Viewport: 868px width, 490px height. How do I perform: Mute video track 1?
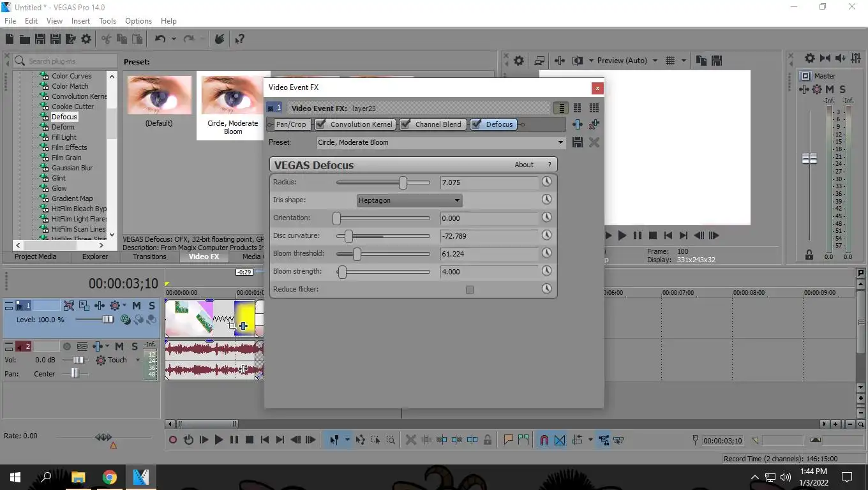click(136, 306)
